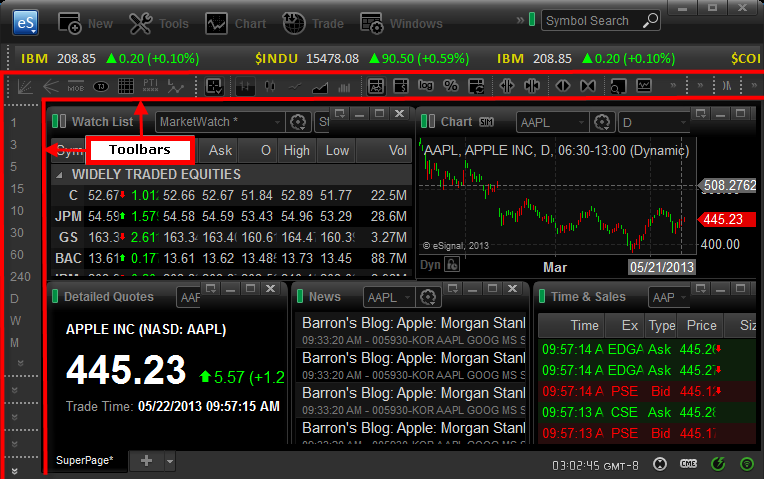The image size is (764, 479).
Task: Select the PTI tool
Action: pos(151,86)
